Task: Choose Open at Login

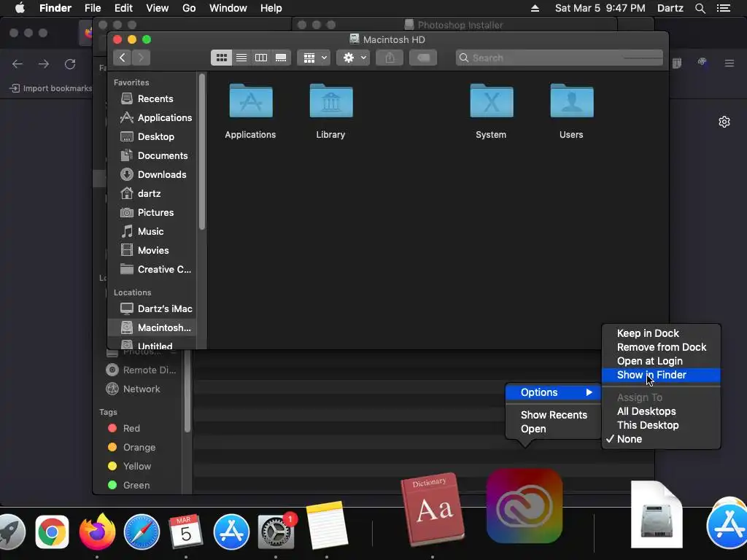Action: pyautogui.click(x=661, y=361)
